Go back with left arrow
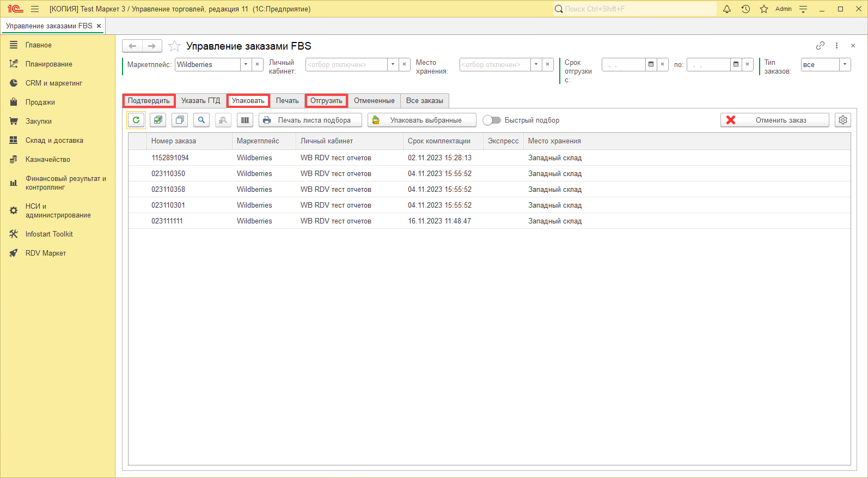Viewport: 868px width, 478px height. pos(132,46)
